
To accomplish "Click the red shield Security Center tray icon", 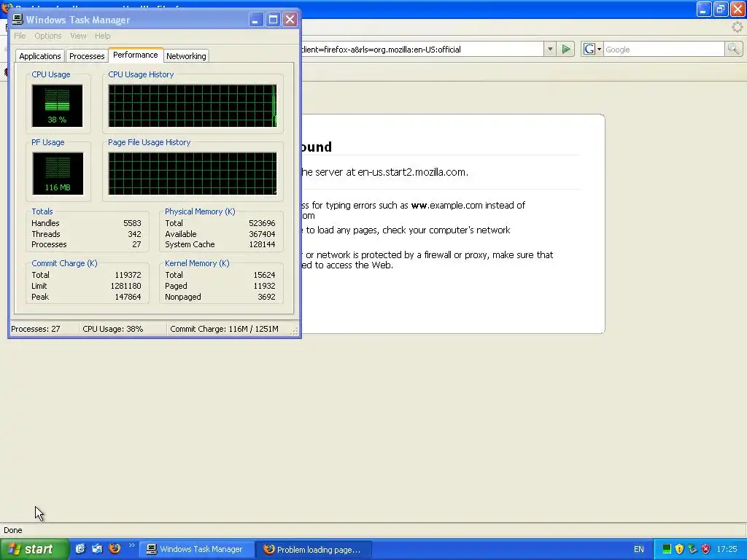I will point(705,549).
